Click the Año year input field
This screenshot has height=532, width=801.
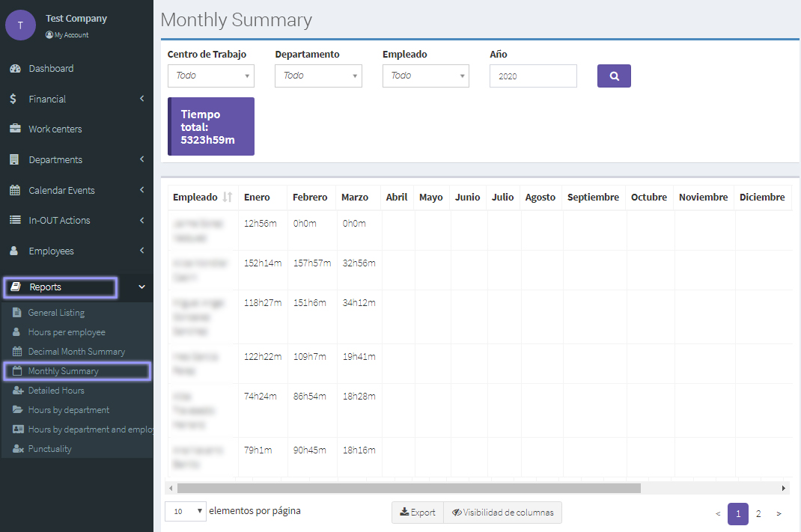[x=533, y=76]
